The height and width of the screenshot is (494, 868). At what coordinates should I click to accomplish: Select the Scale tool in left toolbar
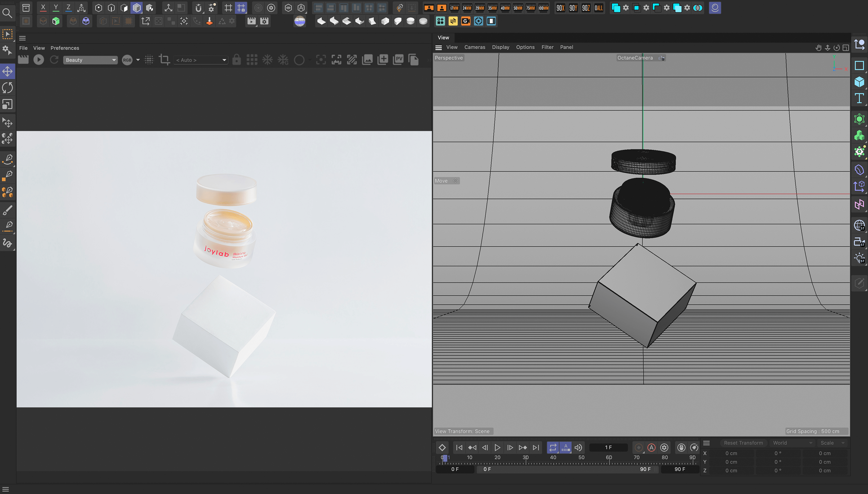point(8,104)
